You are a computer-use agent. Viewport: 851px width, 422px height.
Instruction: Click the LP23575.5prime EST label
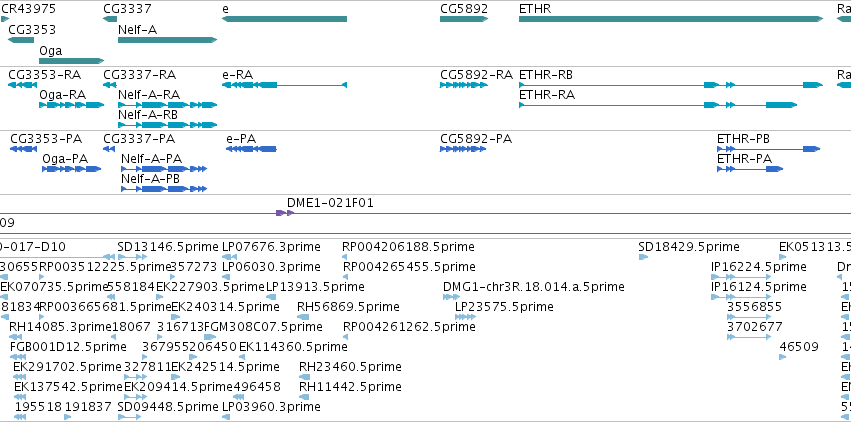pos(504,307)
